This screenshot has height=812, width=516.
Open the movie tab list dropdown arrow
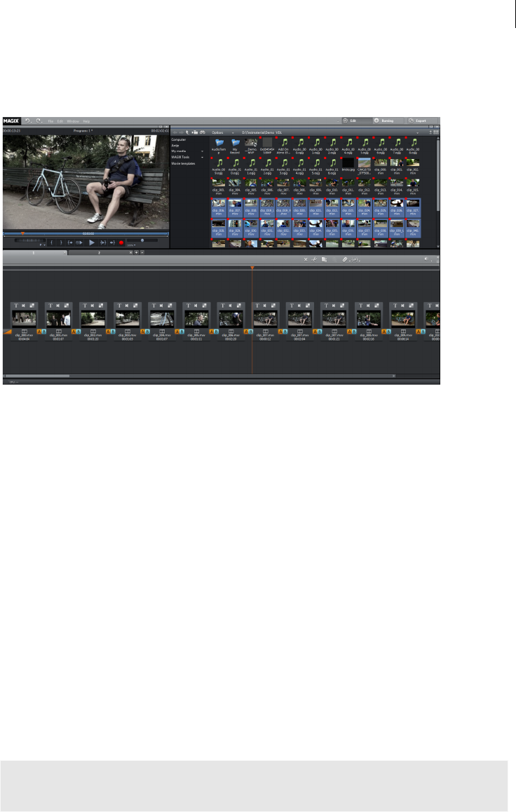point(142,253)
